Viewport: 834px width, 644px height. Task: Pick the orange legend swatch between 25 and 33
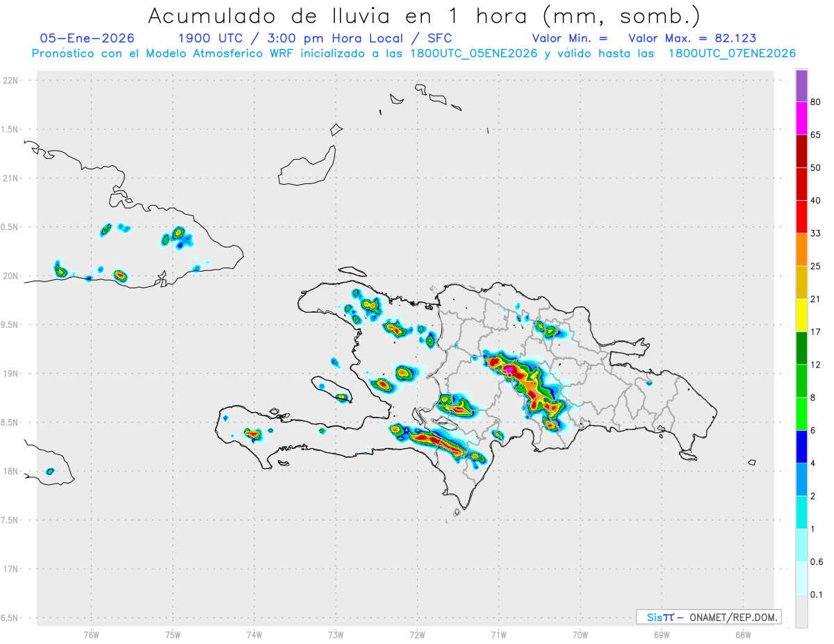801,249
